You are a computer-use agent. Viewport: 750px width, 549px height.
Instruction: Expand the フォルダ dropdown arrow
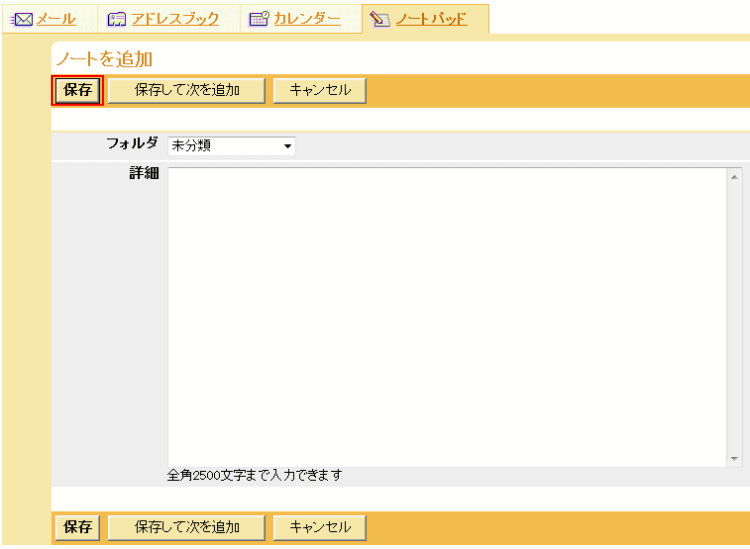point(288,147)
